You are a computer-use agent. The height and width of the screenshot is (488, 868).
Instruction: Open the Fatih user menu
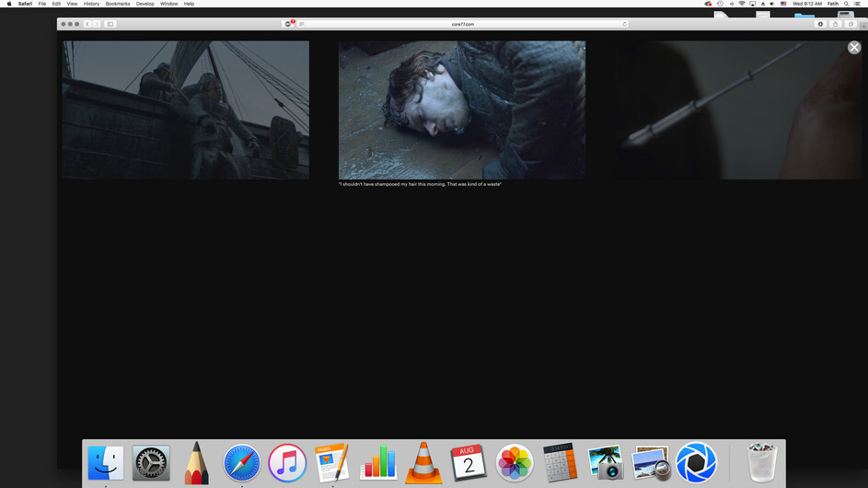pyautogui.click(x=833, y=4)
